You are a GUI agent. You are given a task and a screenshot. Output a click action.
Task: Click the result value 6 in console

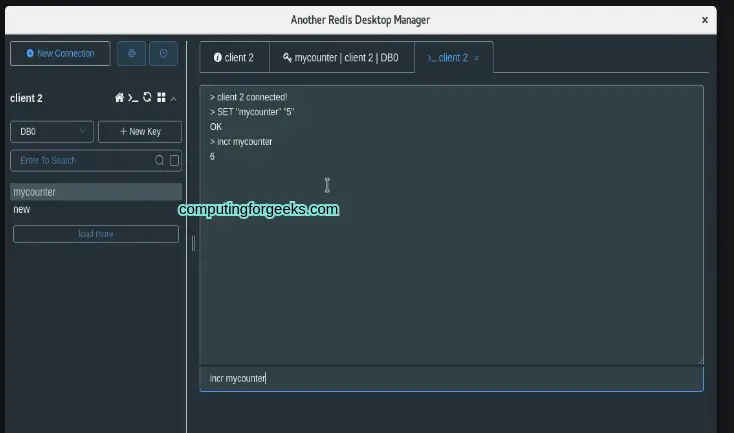(x=212, y=156)
